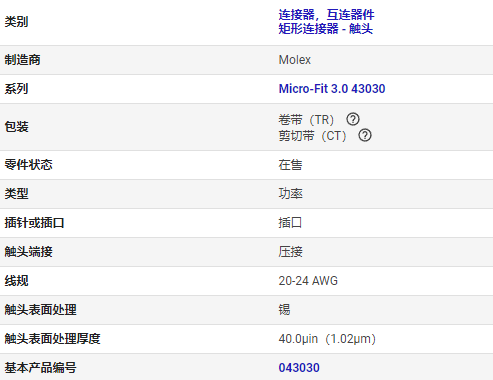Select the 剪切带 (CT) packaging text
This screenshot has width=493, height=380.
(x=313, y=136)
